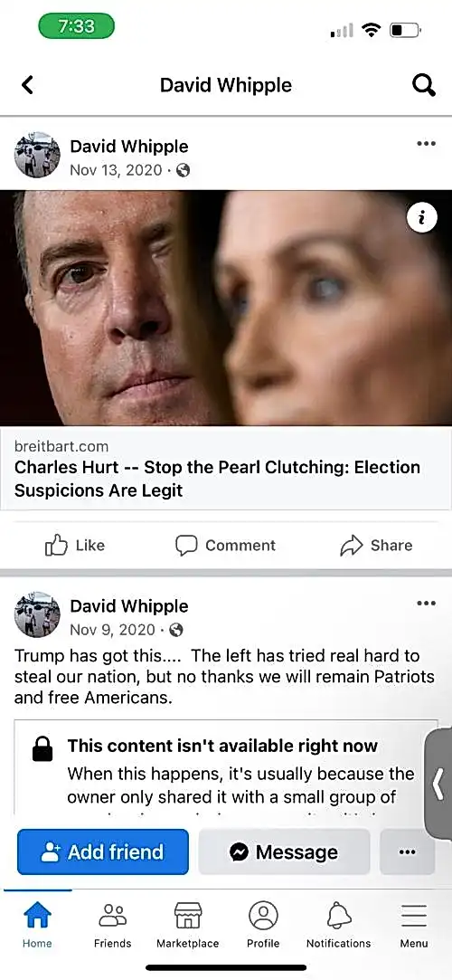Screen dimensions: 452x980
Task: Go to Profile icon in bottom bar
Action: (263, 926)
